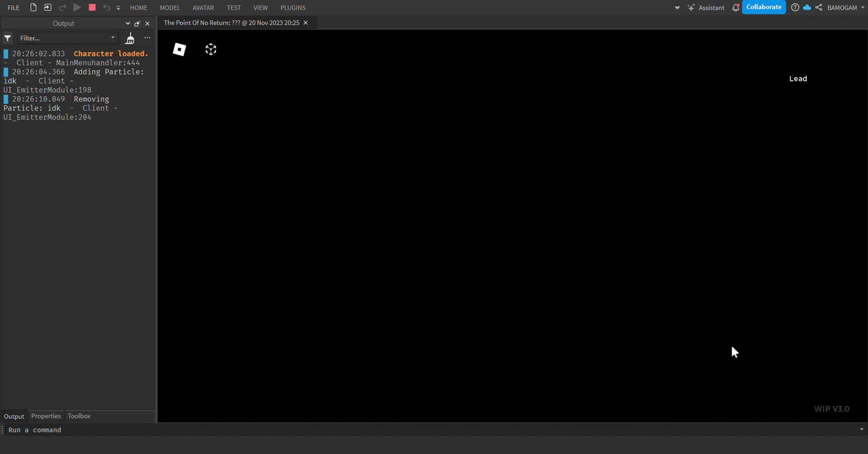The height and width of the screenshot is (454, 868).
Task: Select The Point Of No Return tab
Action: [231, 23]
